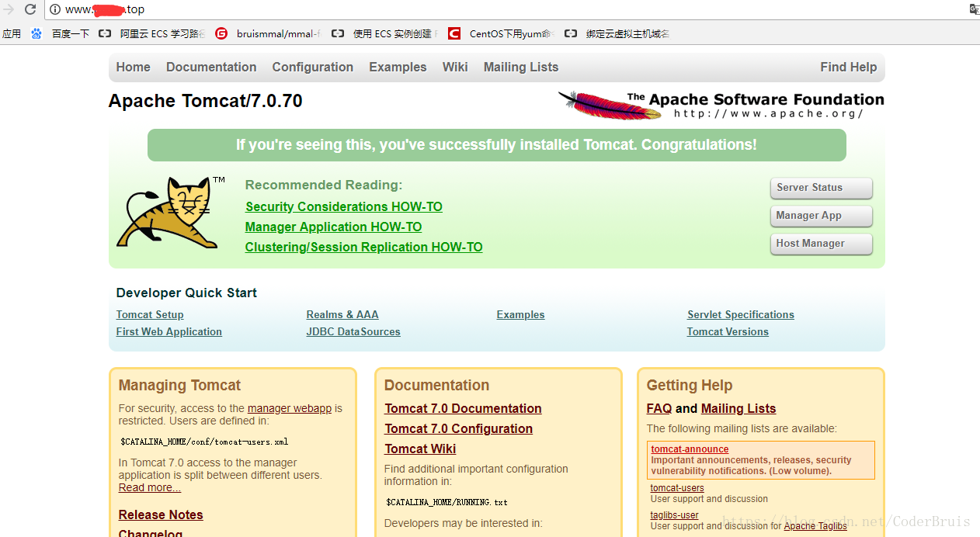
Task: Click the $CATALINA_HOME/RUNNING.txt path text
Action: click(x=447, y=502)
